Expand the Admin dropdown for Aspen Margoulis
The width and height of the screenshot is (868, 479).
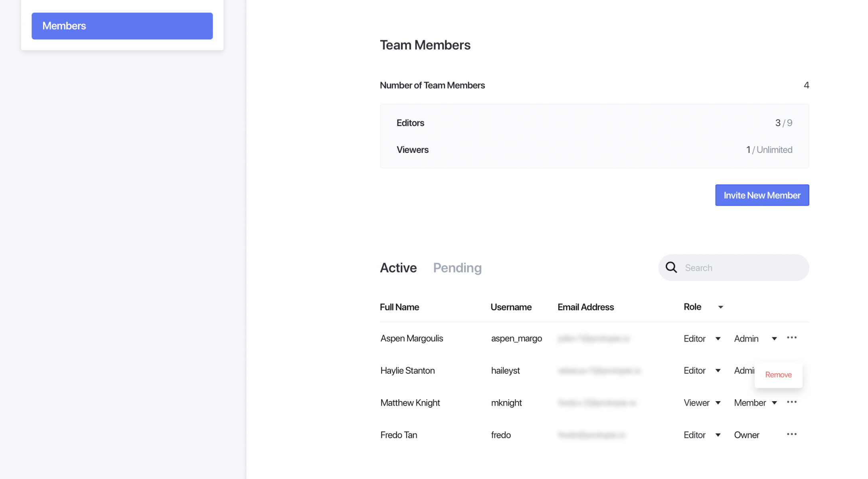click(755, 338)
